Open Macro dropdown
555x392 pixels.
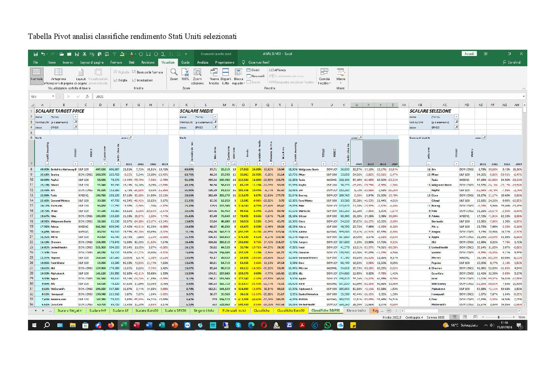(x=341, y=76)
